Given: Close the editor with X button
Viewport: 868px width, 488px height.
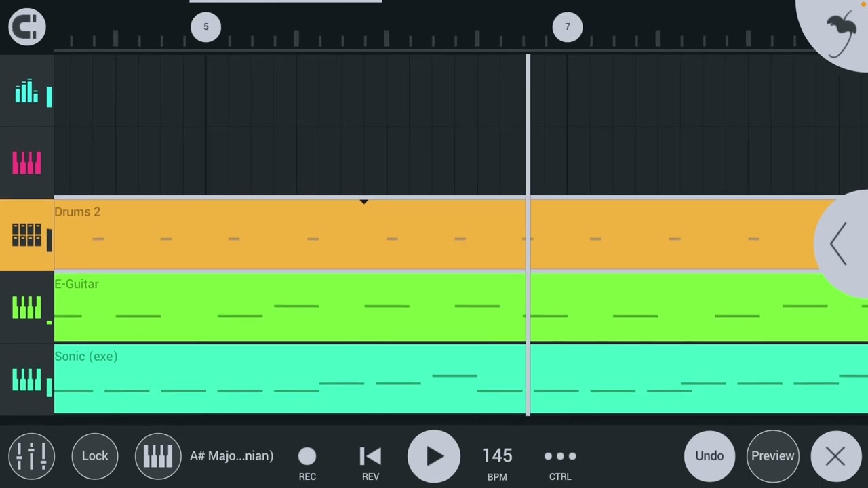Looking at the screenshot, I should 835,455.
